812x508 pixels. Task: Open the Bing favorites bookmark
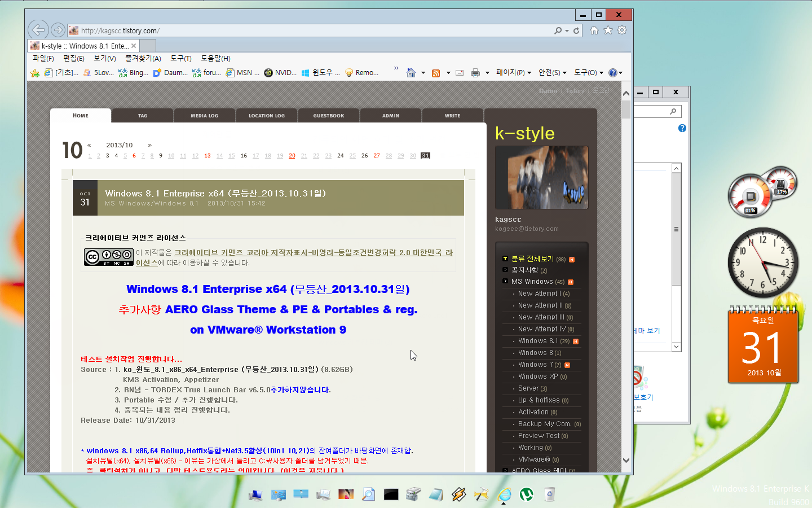click(134, 73)
